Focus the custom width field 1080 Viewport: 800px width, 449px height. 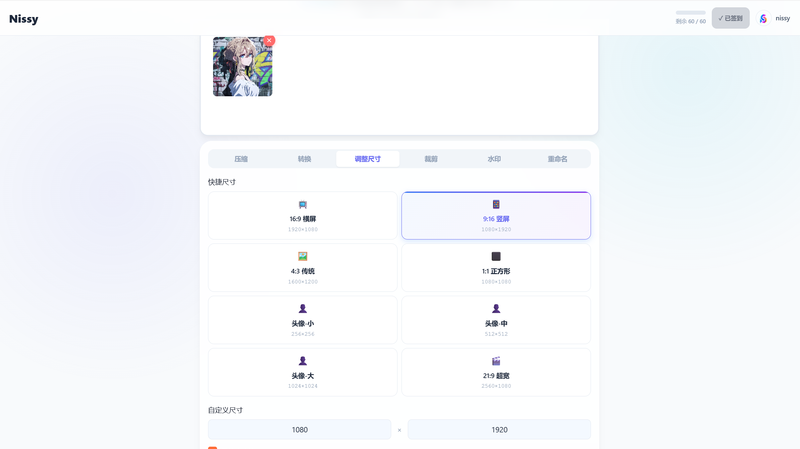click(x=299, y=430)
